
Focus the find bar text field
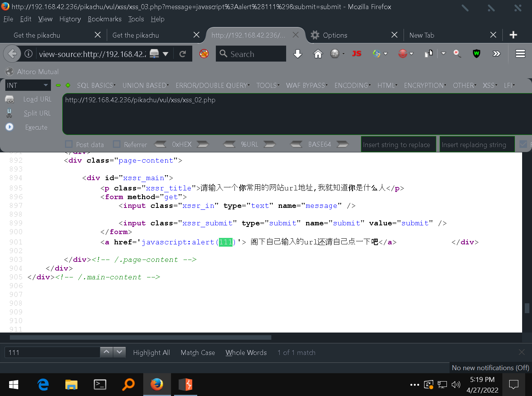tap(52, 352)
